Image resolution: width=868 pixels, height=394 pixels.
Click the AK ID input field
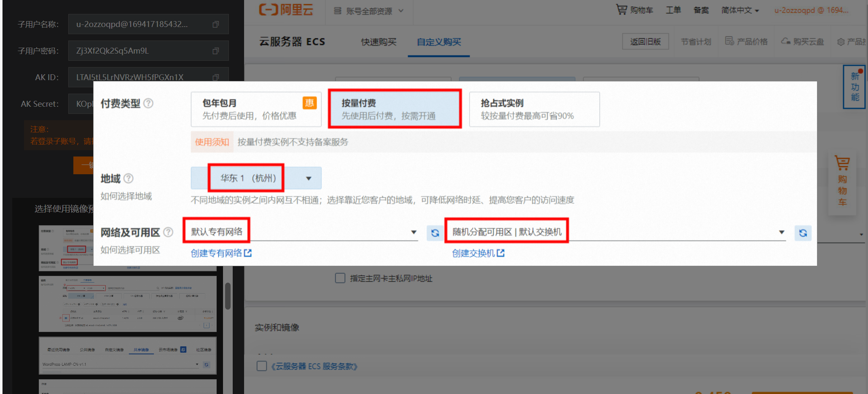148,75
